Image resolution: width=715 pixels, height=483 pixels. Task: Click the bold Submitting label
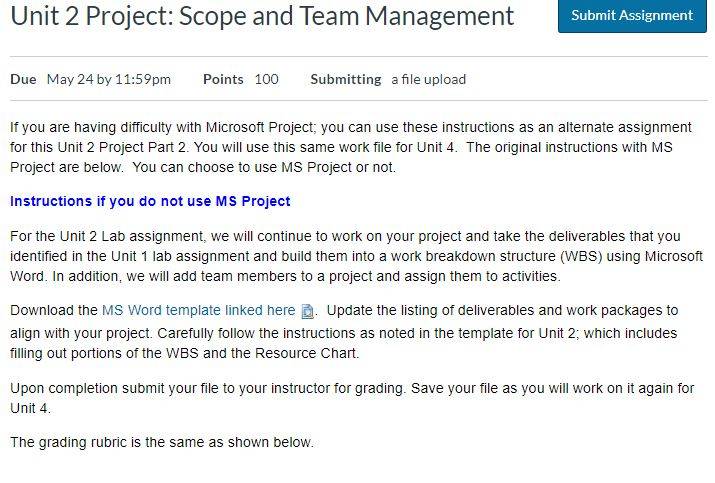click(x=346, y=79)
